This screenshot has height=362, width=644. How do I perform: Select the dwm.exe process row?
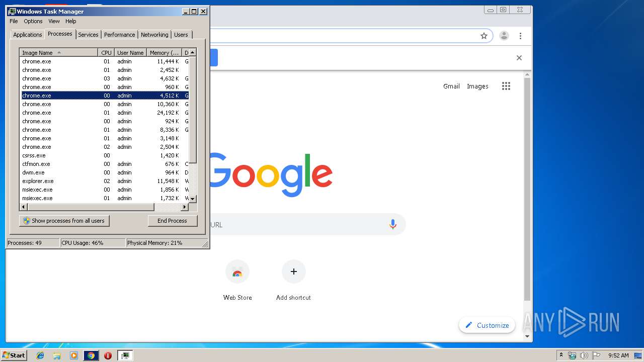104,172
